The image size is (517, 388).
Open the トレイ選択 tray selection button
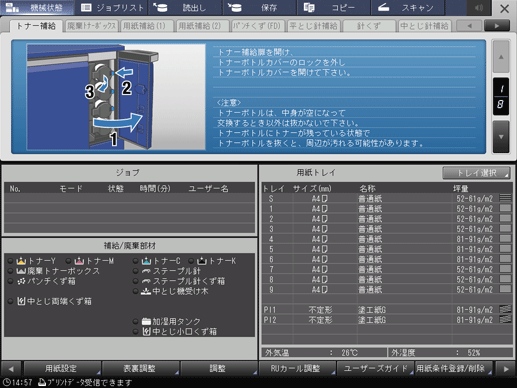pyautogui.click(x=476, y=173)
